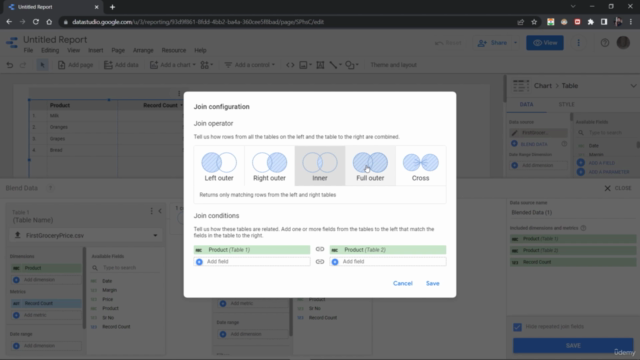Image resolution: width=640 pixels, height=360 pixels.
Task: Click Add metric in Table 1
Action: (x=46, y=315)
